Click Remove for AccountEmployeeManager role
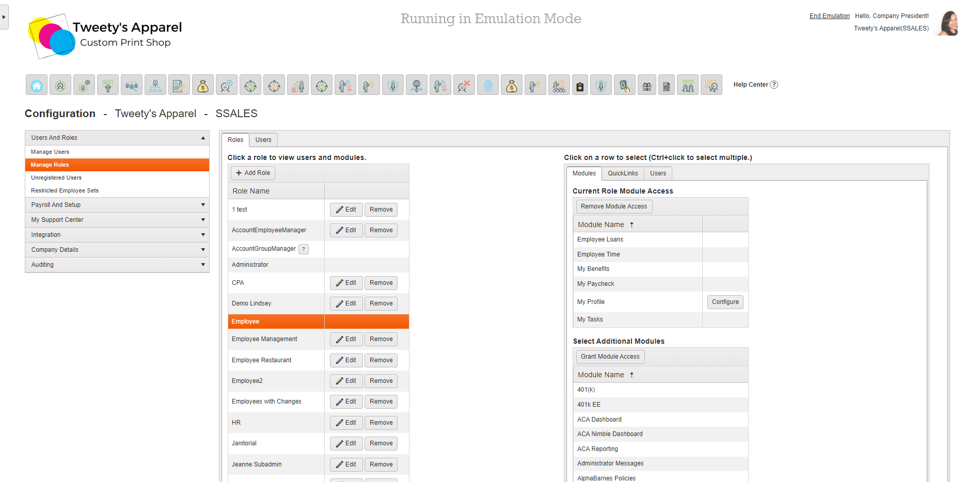 tap(381, 230)
